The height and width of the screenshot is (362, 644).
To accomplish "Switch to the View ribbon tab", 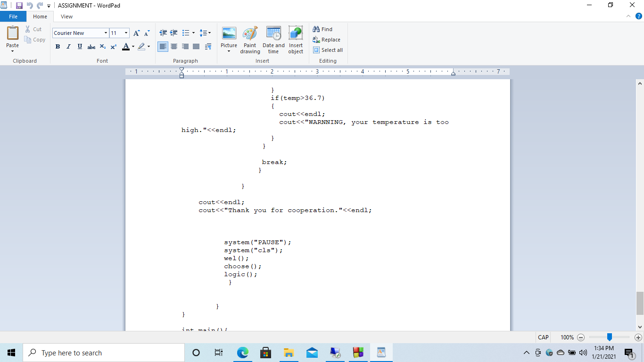I will tap(67, 16).
